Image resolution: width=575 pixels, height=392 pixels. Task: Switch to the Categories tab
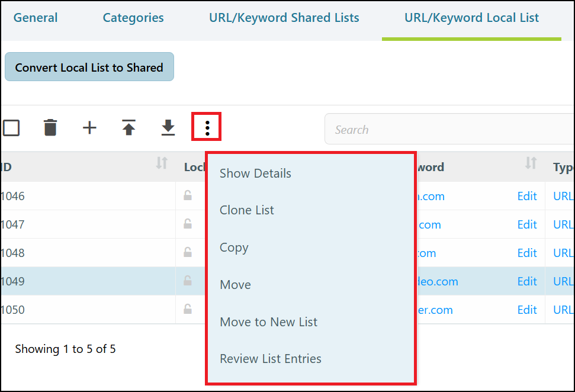pos(133,18)
